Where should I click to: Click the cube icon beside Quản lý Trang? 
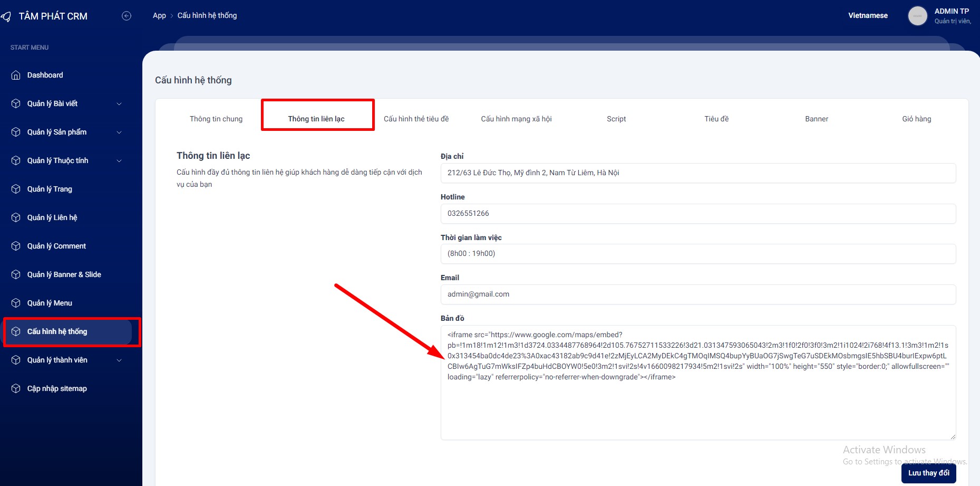tap(16, 189)
